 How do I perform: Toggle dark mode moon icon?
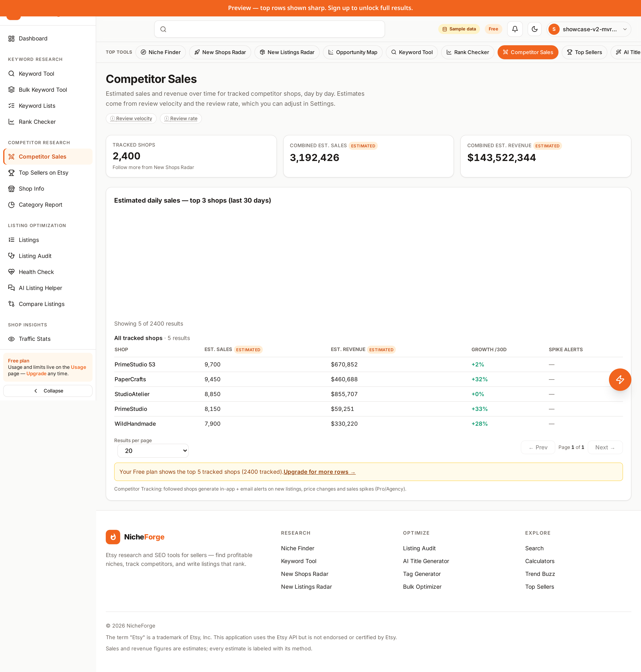(x=534, y=29)
